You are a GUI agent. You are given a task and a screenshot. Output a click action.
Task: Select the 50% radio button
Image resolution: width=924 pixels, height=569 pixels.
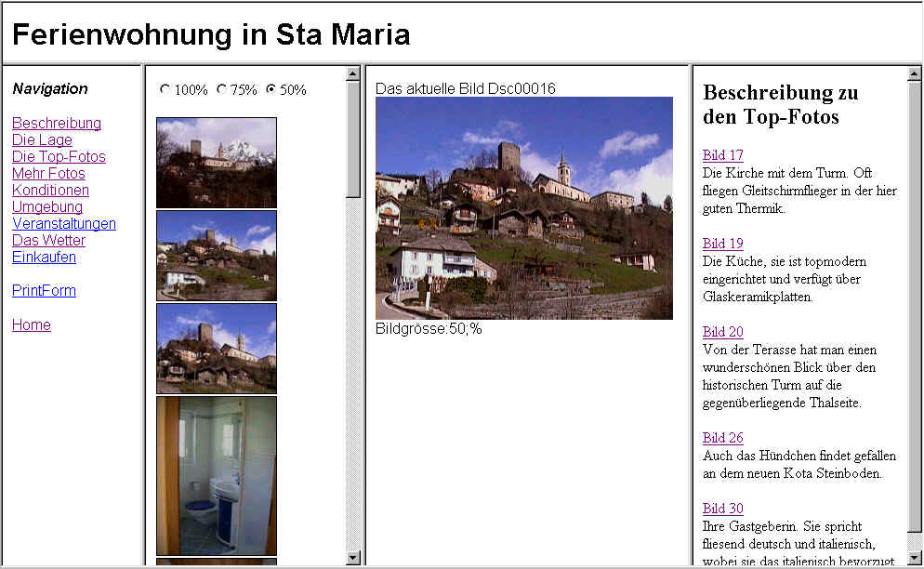coord(271,90)
